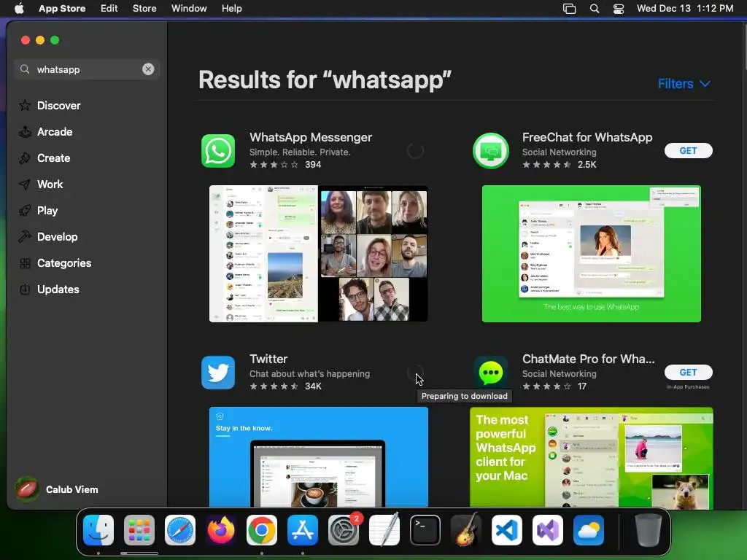
Task: Get ChatMate Pro for WhatsApp
Action: 689,373
